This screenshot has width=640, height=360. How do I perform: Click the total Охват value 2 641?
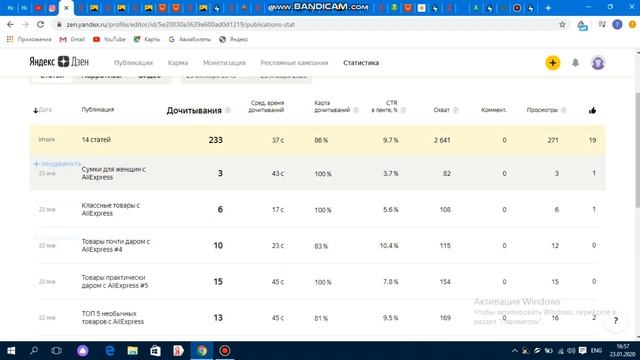442,140
